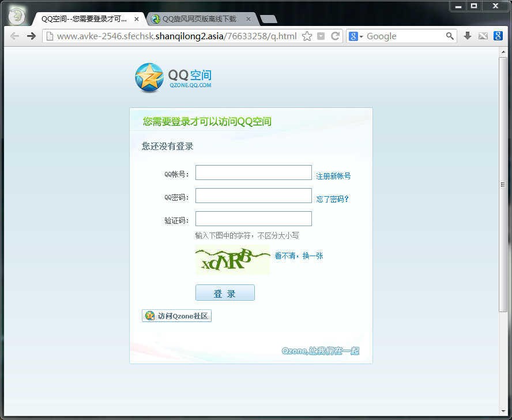Click the page icon in address bar
This screenshot has width=512, height=420.
(x=50, y=36)
